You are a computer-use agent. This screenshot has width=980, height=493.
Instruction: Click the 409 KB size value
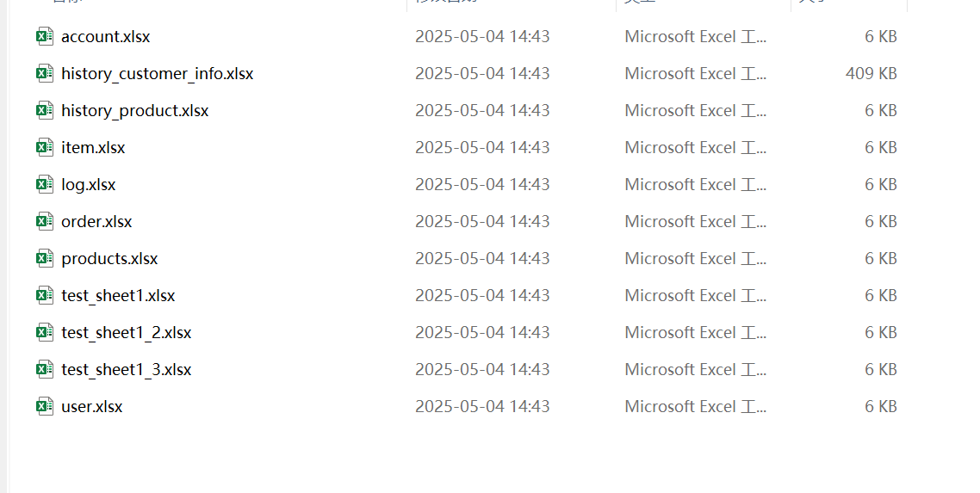pyautogui.click(x=871, y=73)
